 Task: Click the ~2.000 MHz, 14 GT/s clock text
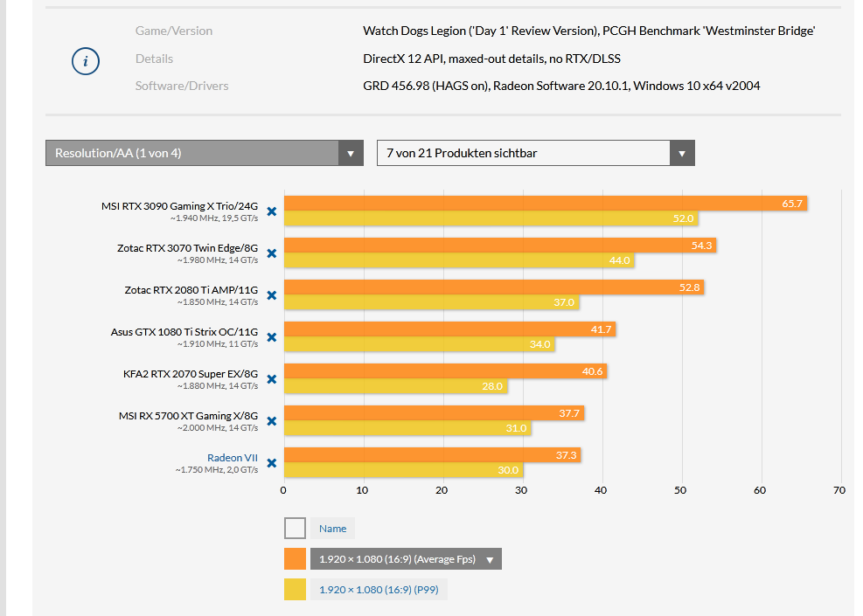(x=218, y=428)
